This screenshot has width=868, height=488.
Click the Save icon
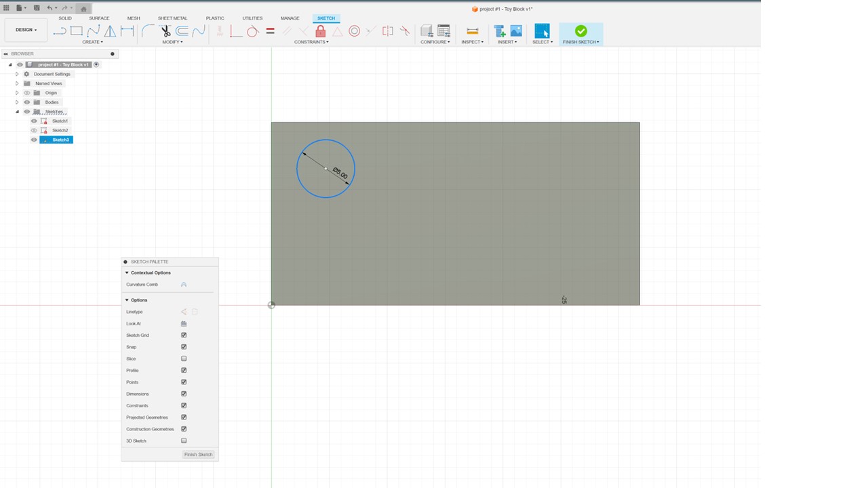click(x=37, y=8)
